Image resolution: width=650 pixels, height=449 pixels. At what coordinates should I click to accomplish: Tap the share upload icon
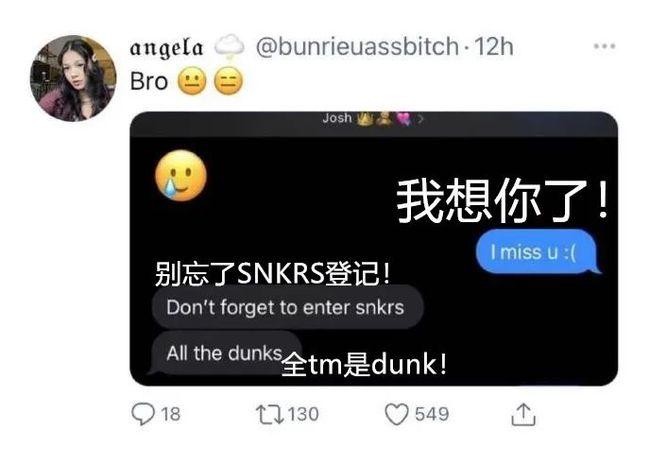(523, 414)
